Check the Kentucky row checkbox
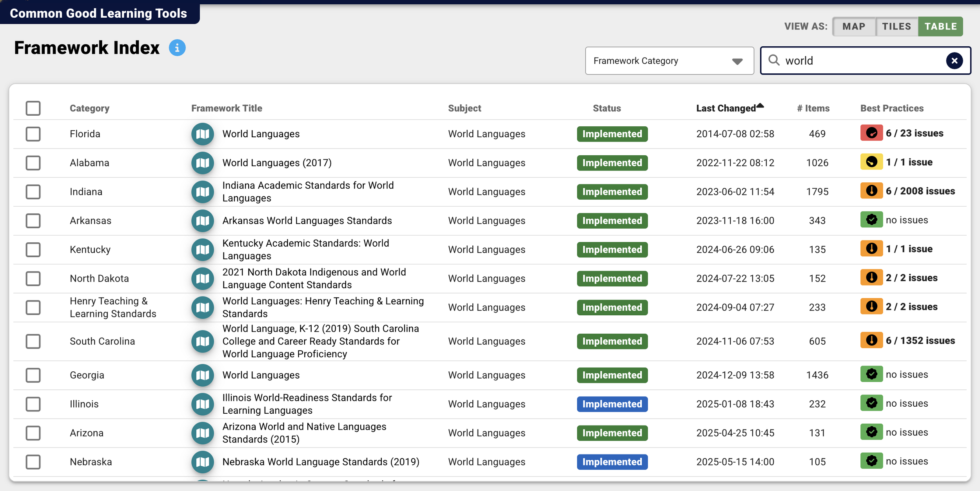Image resolution: width=980 pixels, height=491 pixels. (33, 250)
